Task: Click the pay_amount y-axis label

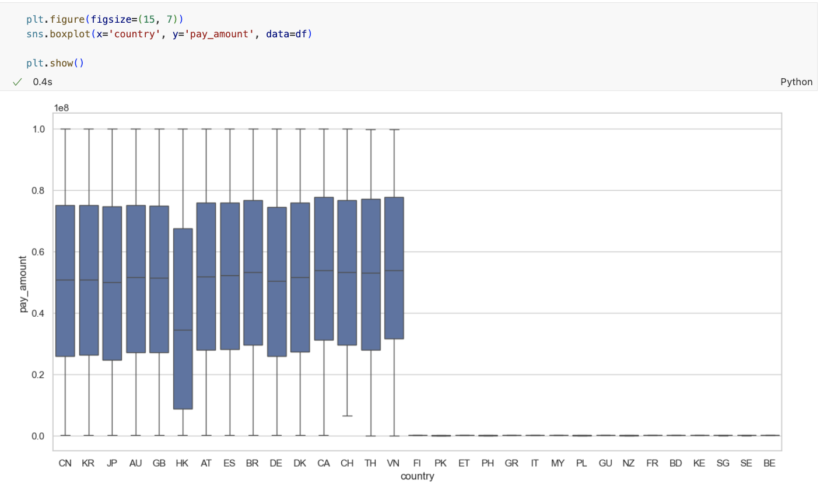Action: point(23,284)
